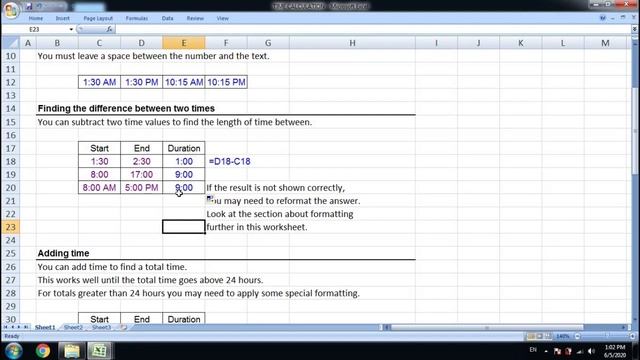Viewport: 640px width, 360px height.
Task: Switch to the Sheet3 tab
Action: (x=101, y=327)
